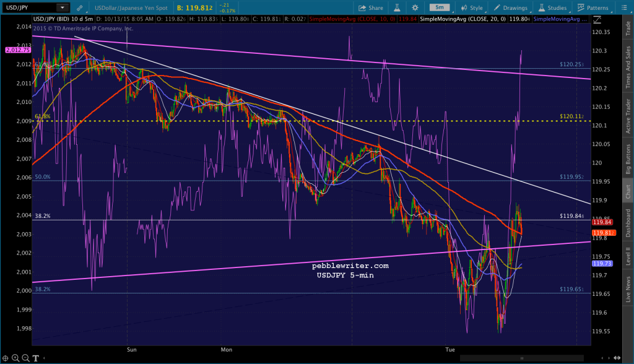634x364 pixels.
Task: Click the USDollar/Japanese Yen Spot description
Action: pos(131,7)
